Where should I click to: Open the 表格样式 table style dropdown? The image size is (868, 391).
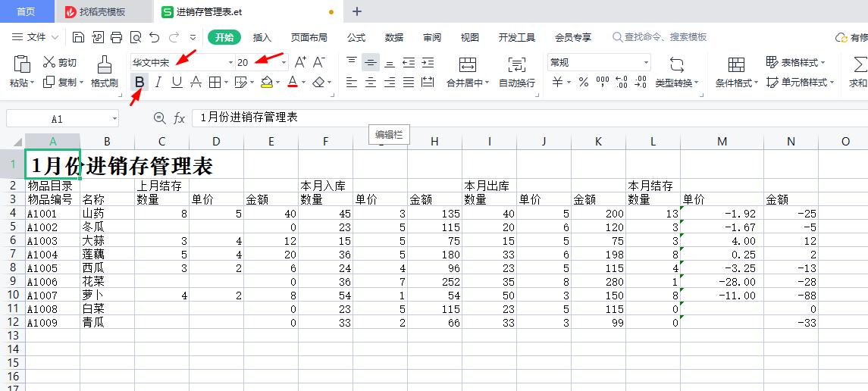coord(796,62)
